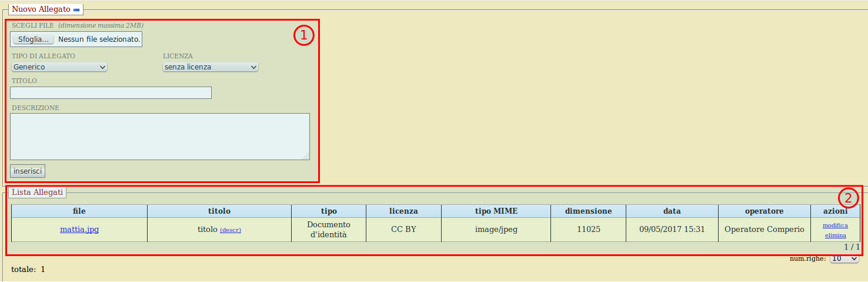Click inside the Descrizione text area
868x282 pixels.
point(159,136)
